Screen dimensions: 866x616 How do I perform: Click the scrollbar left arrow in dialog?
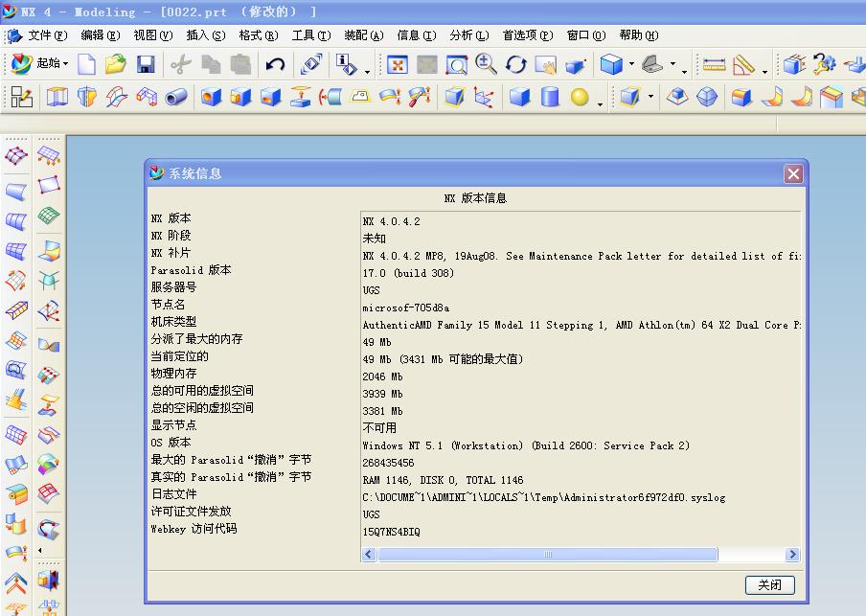coord(369,554)
